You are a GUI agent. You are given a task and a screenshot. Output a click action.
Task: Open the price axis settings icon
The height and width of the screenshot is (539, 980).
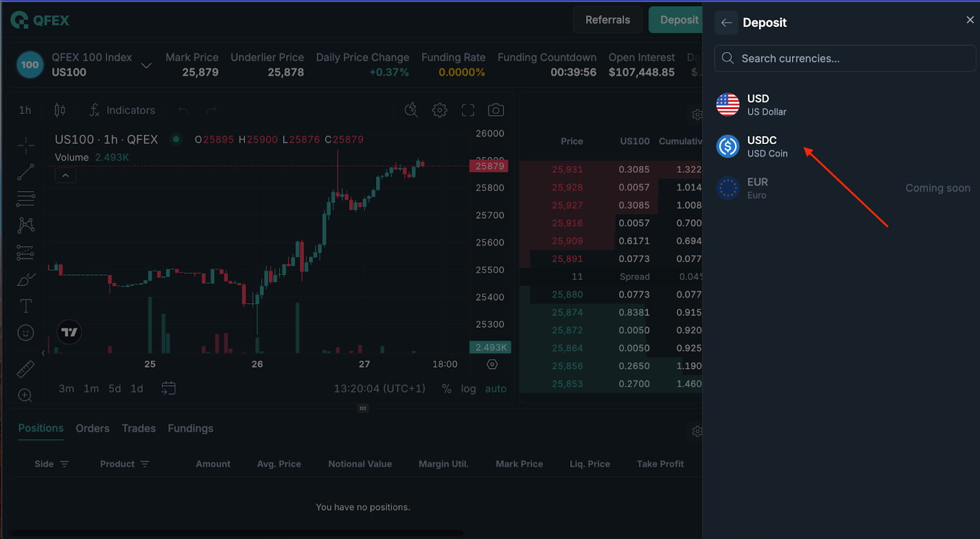pyautogui.click(x=492, y=364)
